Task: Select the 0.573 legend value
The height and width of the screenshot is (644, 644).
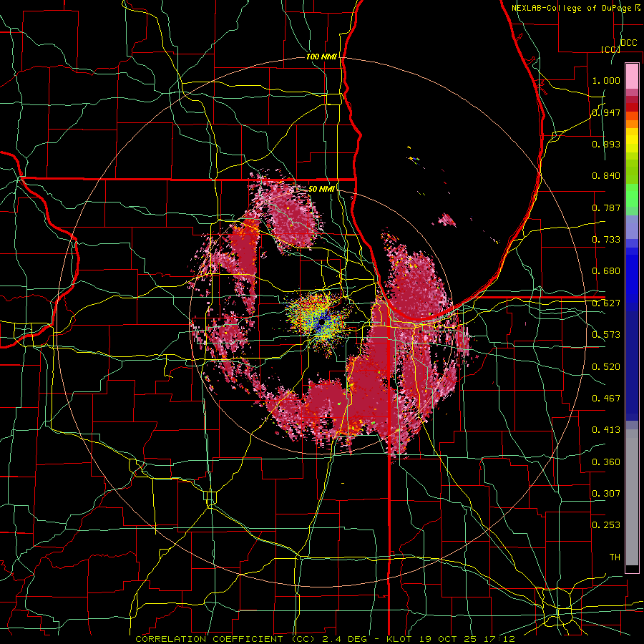Action: click(606, 335)
